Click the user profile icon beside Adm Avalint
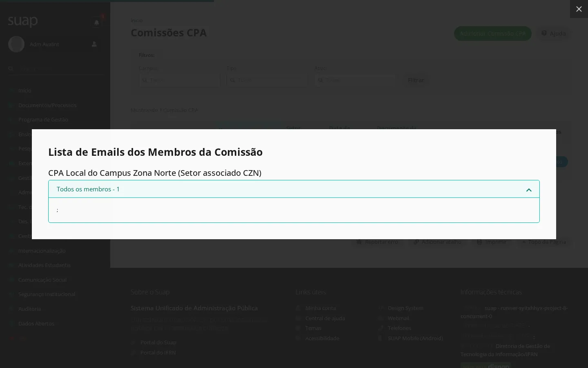The image size is (588, 368). click(94, 44)
